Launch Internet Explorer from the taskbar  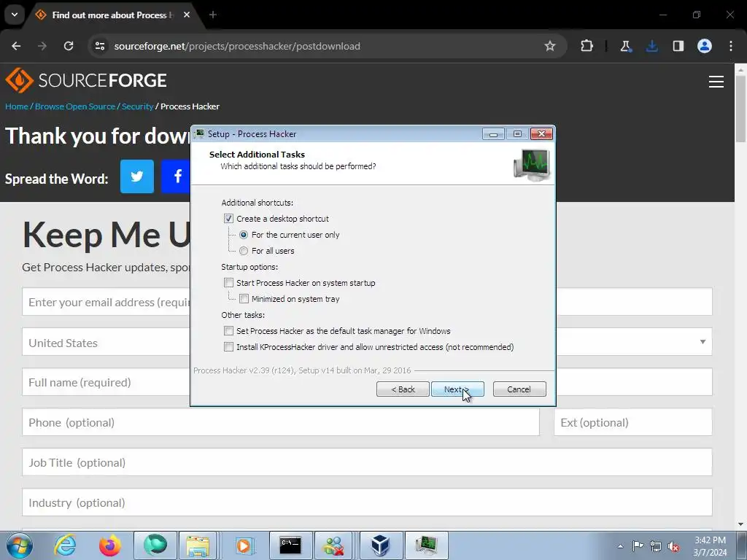pyautogui.click(x=65, y=545)
